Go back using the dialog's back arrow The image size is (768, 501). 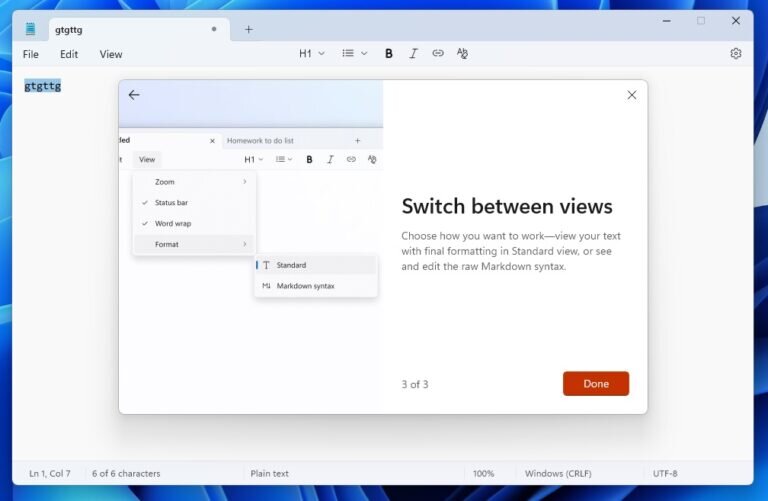[x=134, y=95]
